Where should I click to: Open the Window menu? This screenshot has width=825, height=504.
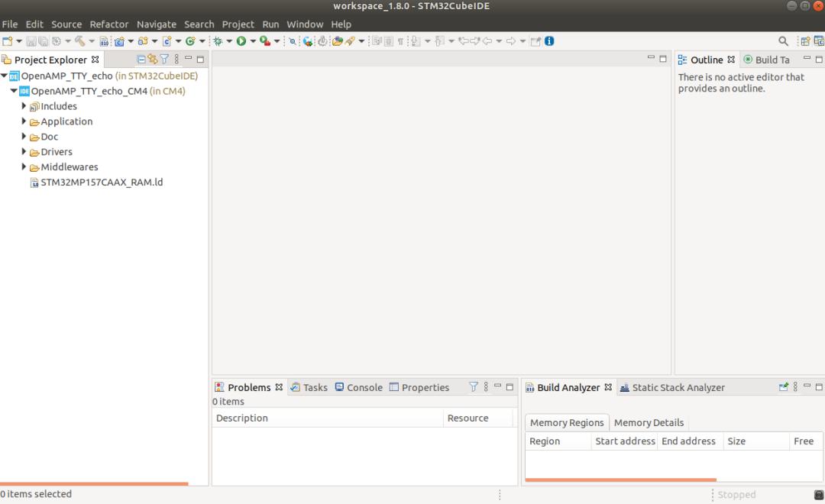(x=305, y=24)
